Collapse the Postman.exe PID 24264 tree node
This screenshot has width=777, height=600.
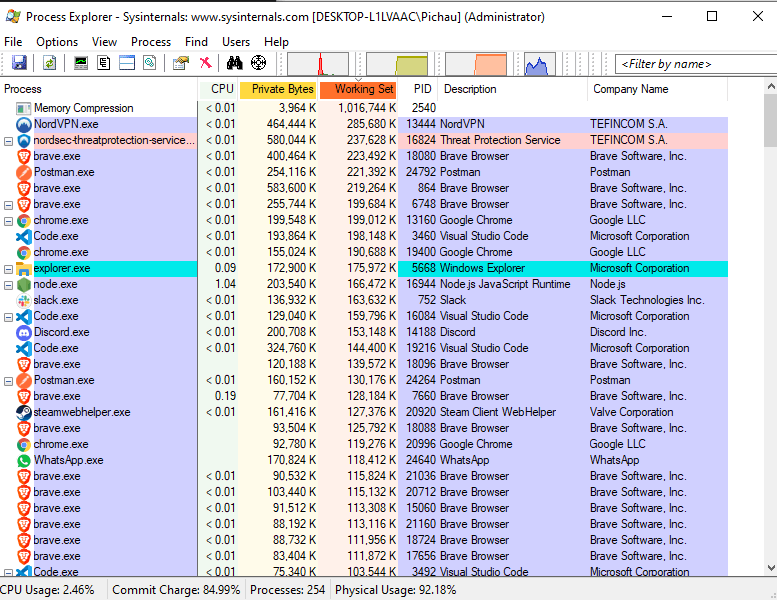(x=8, y=381)
